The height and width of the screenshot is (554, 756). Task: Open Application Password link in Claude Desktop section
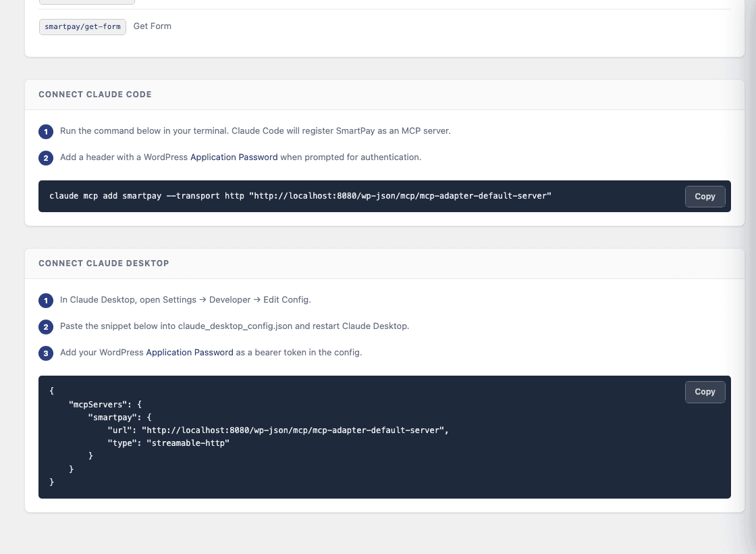tap(190, 352)
